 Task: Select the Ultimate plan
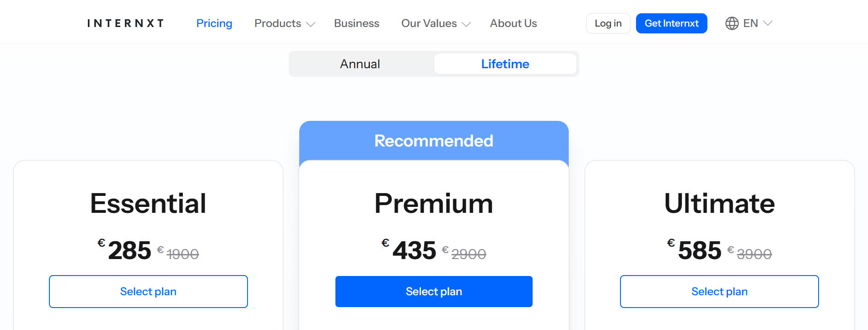(719, 292)
